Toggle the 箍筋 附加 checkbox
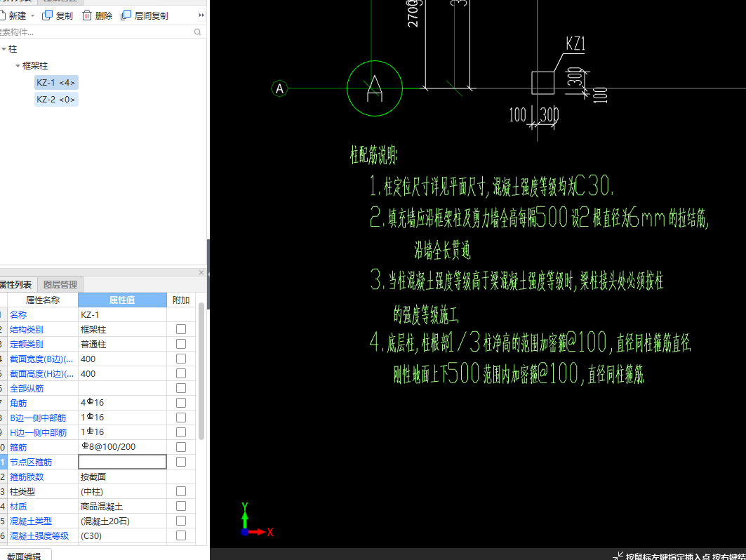Image resolution: width=746 pixels, height=560 pixels. [x=181, y=447]
